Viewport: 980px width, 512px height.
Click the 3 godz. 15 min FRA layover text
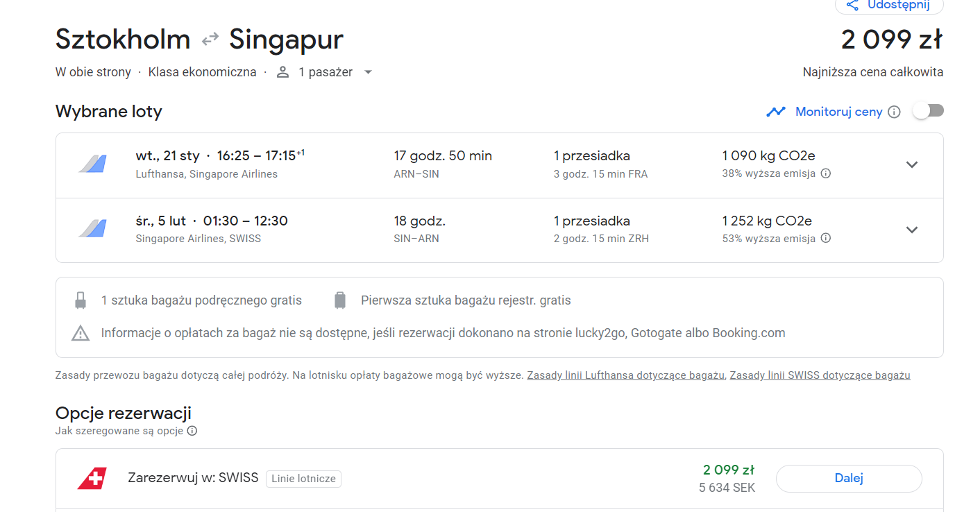(600, 174)
